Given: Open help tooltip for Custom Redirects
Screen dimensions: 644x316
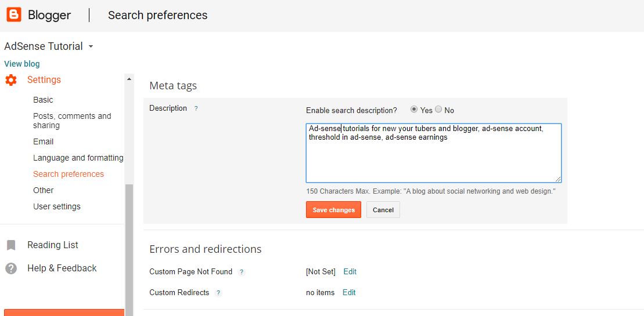Looking at the screenshot, I should (218, 293).
